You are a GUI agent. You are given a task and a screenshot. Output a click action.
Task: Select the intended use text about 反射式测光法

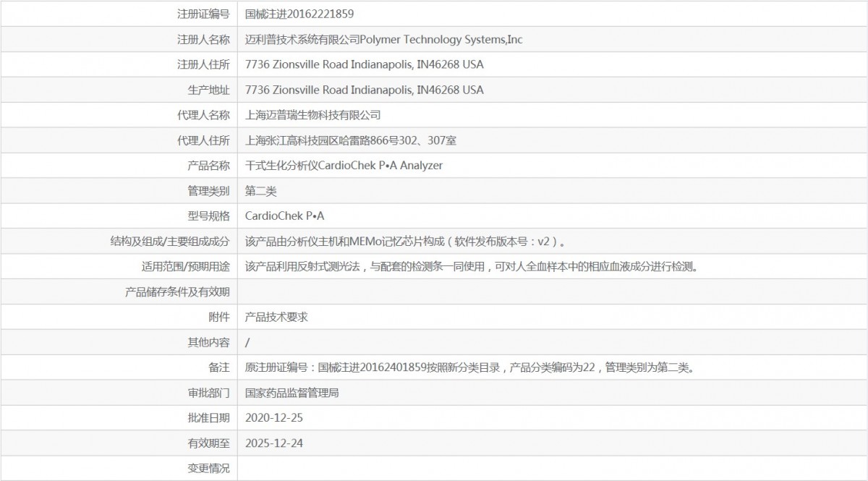472,266
